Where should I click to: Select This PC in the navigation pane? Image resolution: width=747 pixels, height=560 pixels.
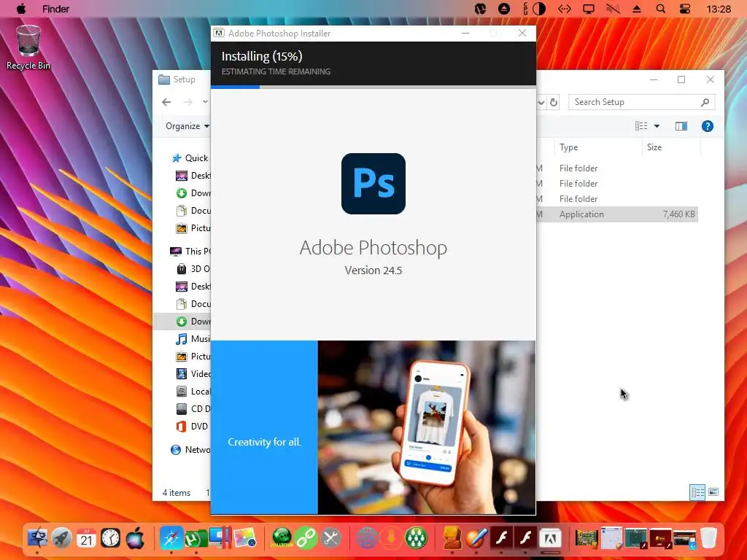[x=190, y=251]
